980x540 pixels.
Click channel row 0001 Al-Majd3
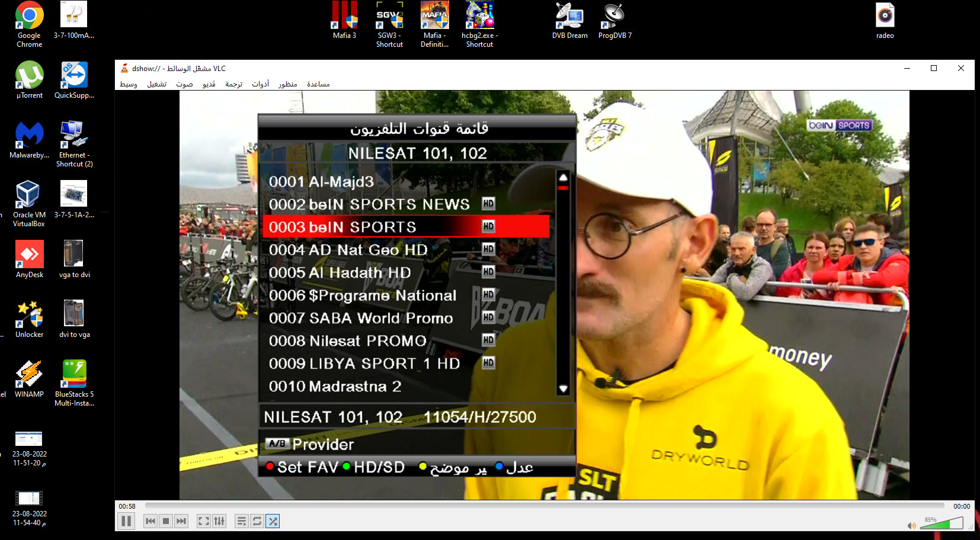[x=406, y=182]
